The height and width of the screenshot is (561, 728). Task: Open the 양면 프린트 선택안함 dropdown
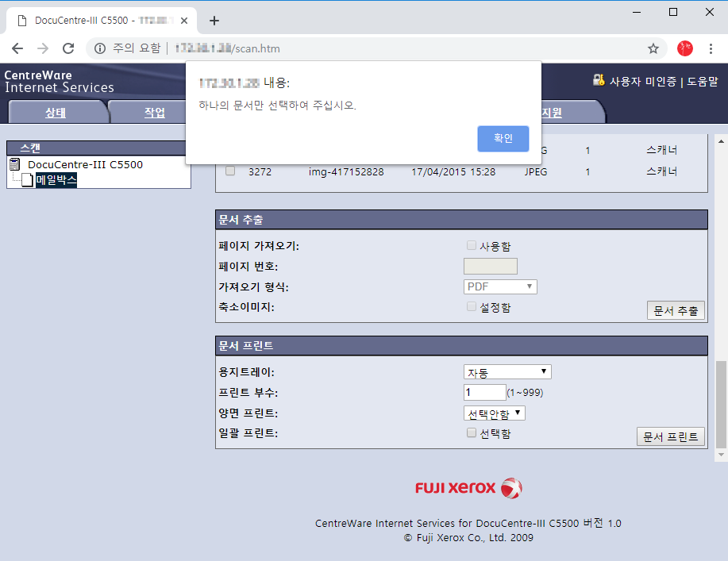(x=495, y=413)
